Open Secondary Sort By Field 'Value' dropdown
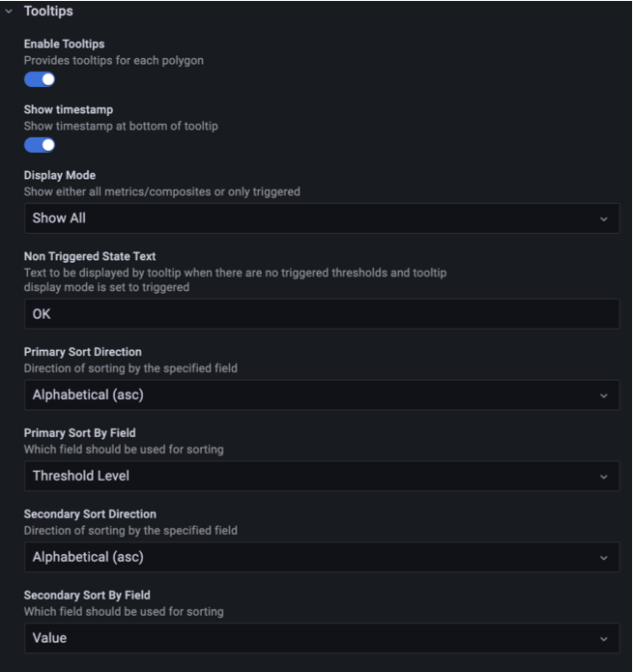Viewport: 633px width, 672px height. point(322,638)
